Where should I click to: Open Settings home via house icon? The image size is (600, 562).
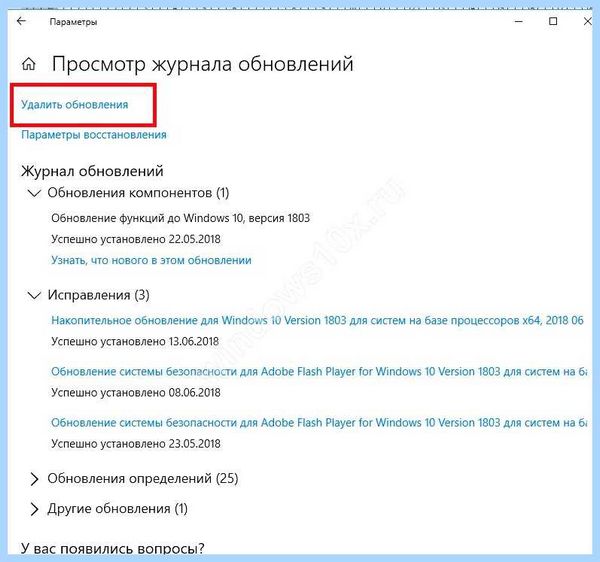pos(29,64)
